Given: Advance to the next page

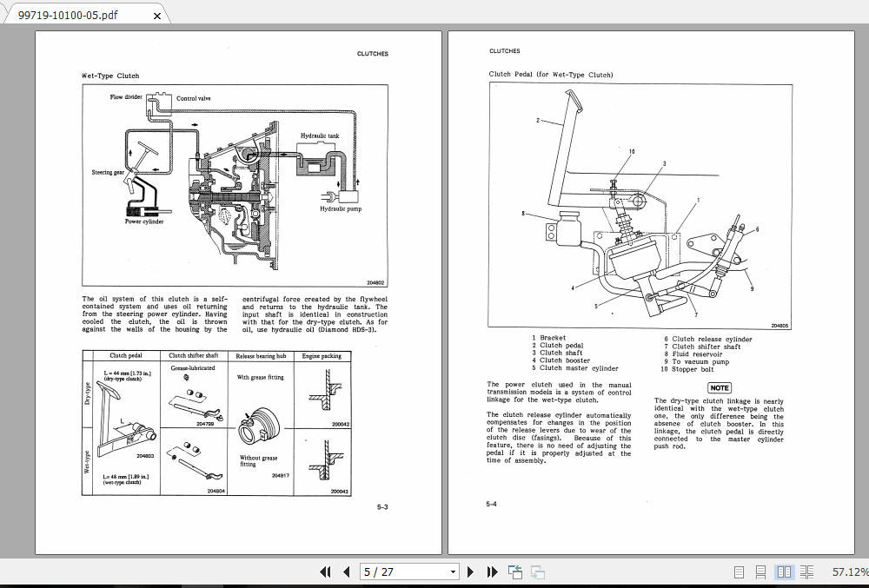Looking at the screenshot, I should (x=470, y=571).
